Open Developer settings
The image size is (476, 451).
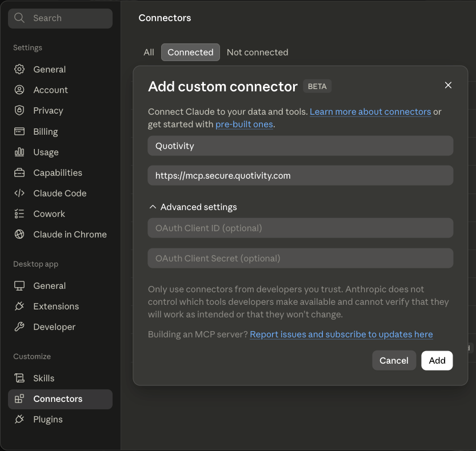click(x=60, y=327)
